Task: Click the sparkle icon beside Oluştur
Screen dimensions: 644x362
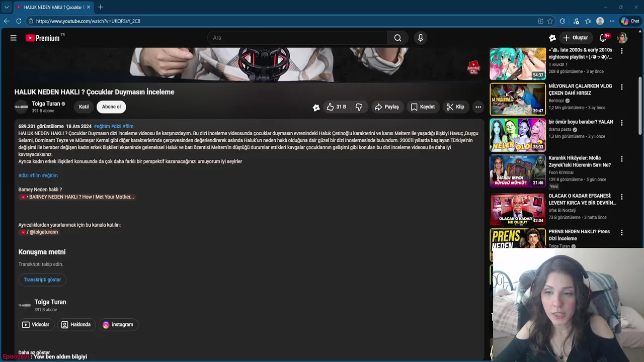Action: click(x=552, y=38)
